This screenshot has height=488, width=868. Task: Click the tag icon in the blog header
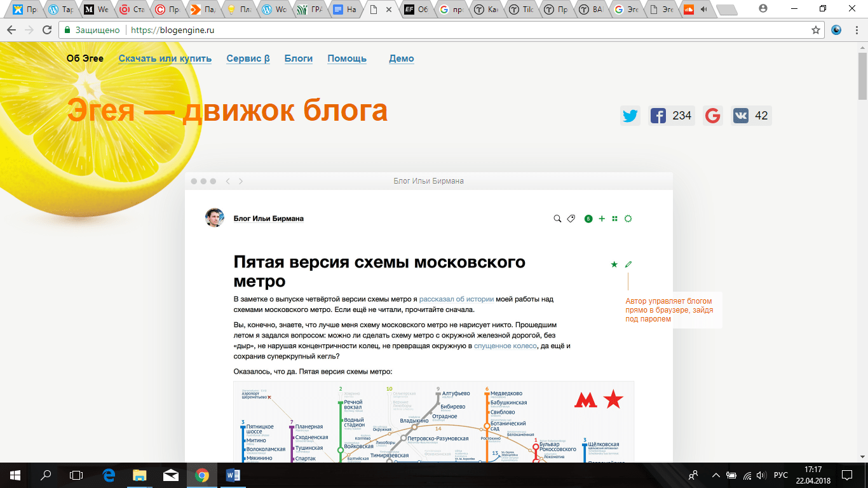[571, 218]
